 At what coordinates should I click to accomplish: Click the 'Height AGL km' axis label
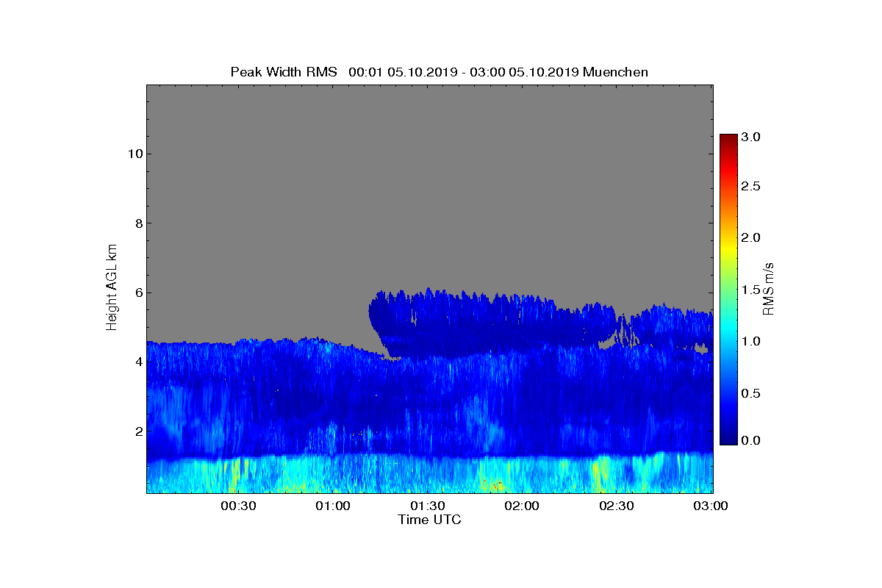[112, 288]
